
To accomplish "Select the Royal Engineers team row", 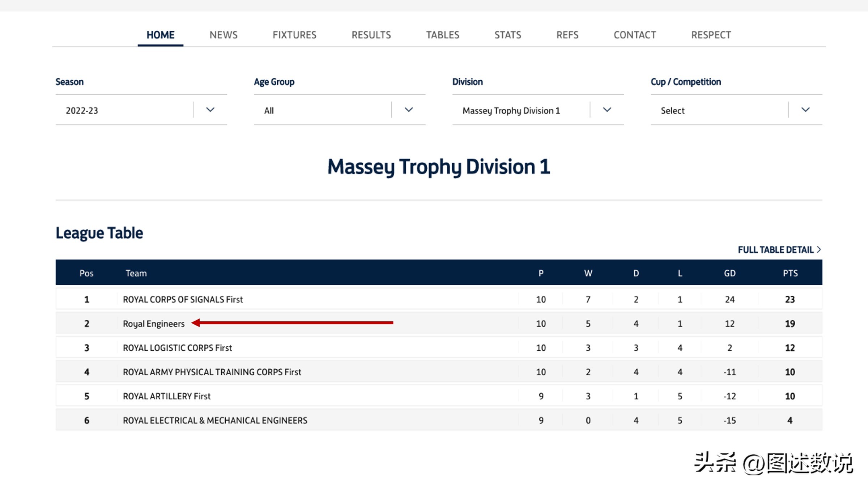I will 154,324.
